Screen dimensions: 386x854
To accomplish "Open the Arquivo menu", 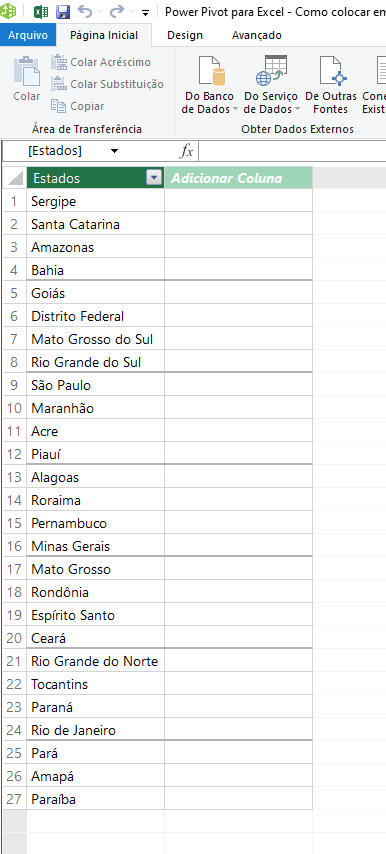I will 28,35.
